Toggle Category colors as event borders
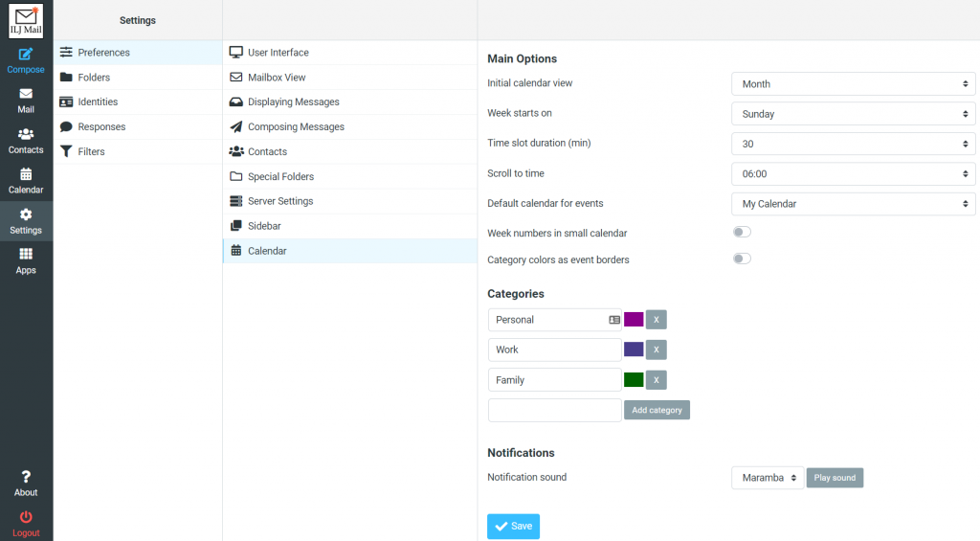Viewport: 980px width, 541px height. pos(742,259)
